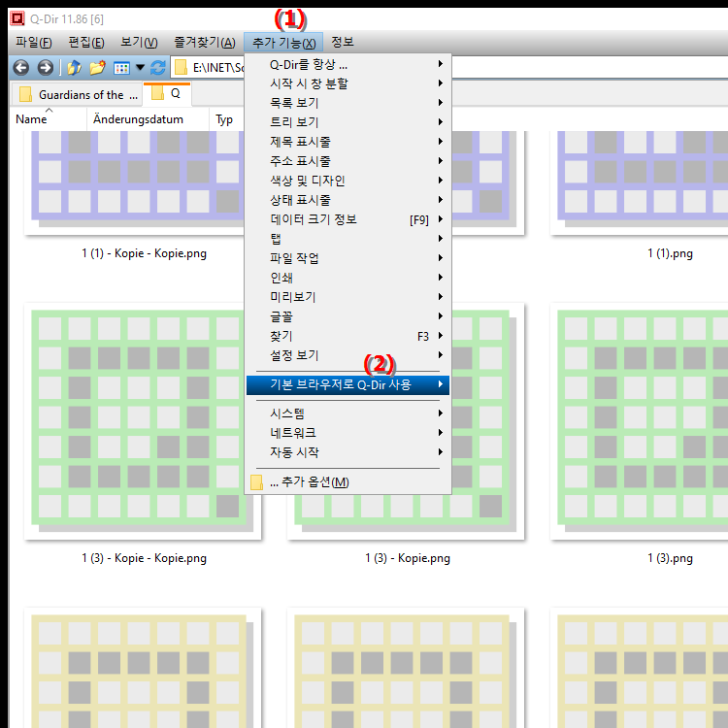728x728 pixels.
Task: Click file name 1 (3) - Kopie.png
Action: [x=408, y=558]
